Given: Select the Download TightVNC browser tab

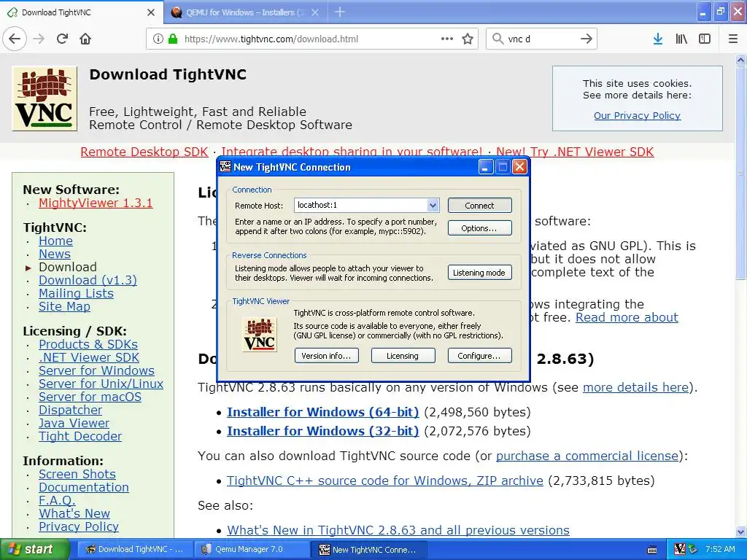Looking at the screenshot, I should click(x=81, y=12).
